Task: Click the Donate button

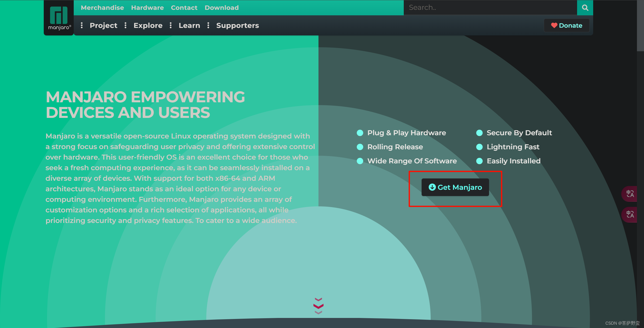Action: (567, 25)
